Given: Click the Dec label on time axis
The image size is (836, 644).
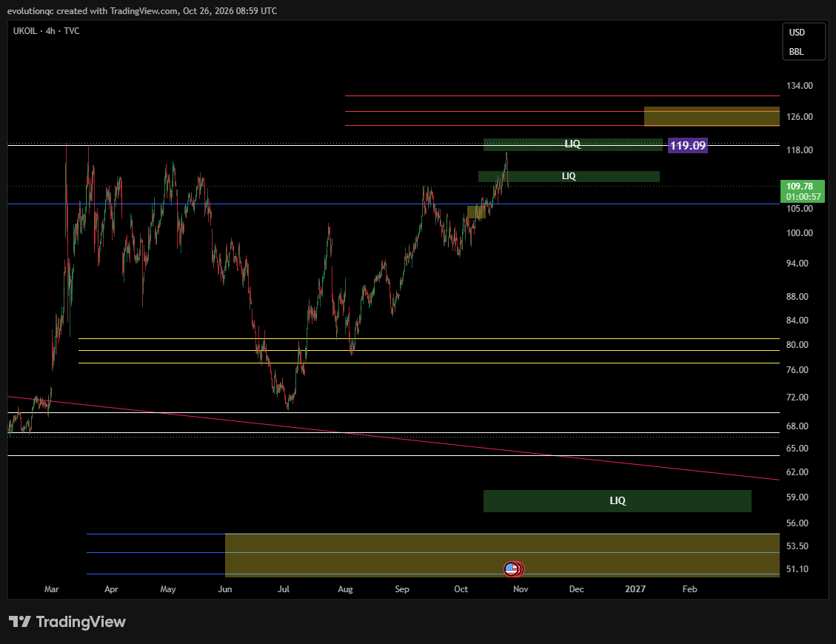Looking at the screenshot, I should tap(576, 589).
